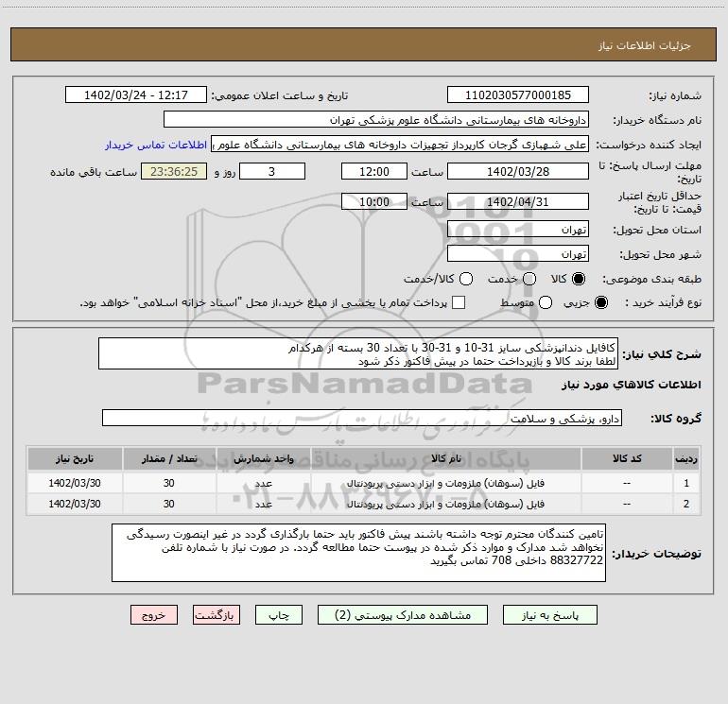
Task: Click the buyer organization name field
Action: point(376,120)
